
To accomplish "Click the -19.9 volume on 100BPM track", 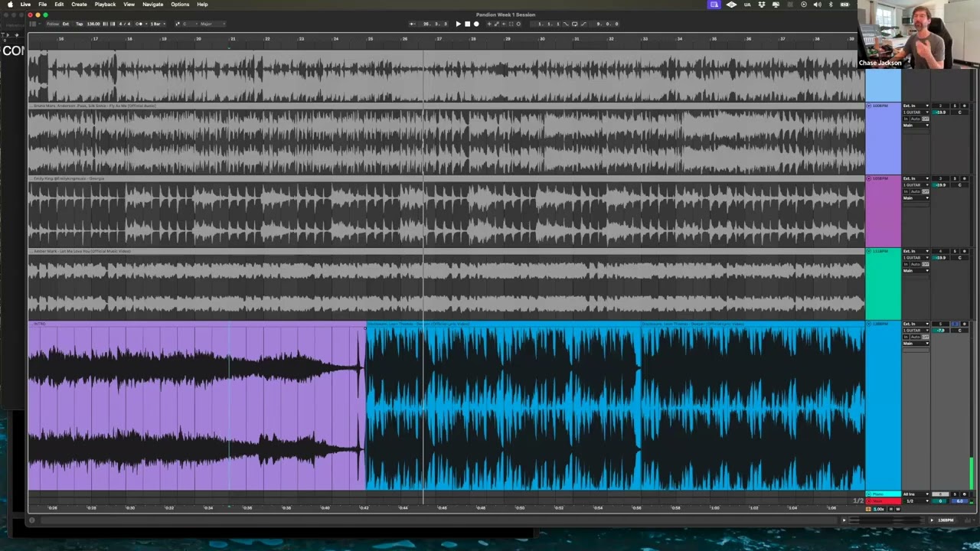I will click(940, 112).
